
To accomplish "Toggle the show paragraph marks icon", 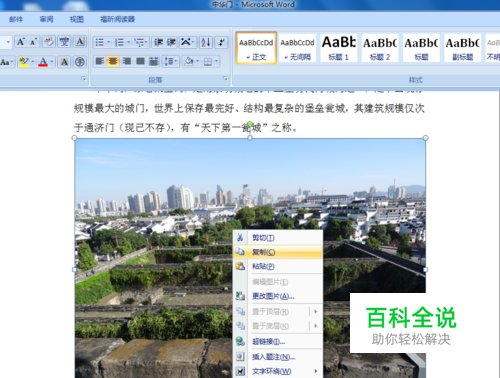I will [x=221, y=42].
